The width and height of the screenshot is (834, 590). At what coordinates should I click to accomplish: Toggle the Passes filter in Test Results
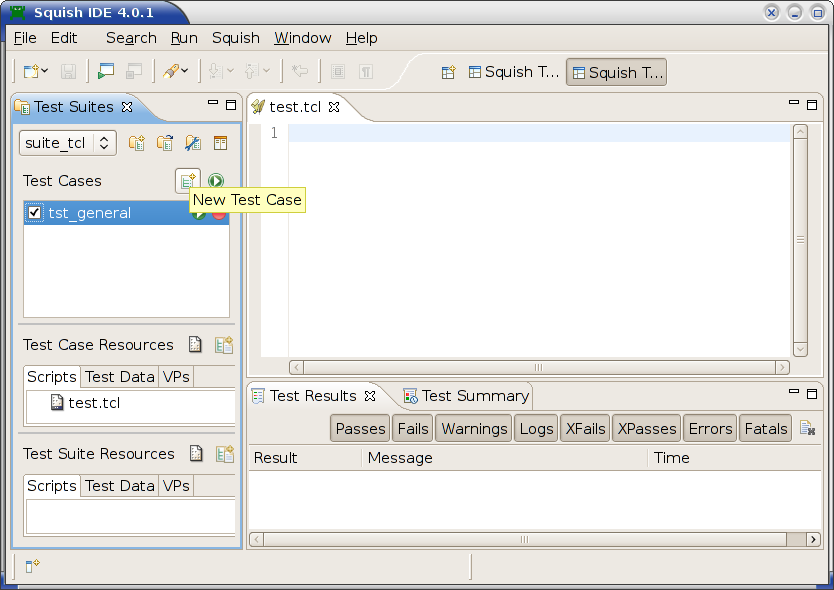(x=359, y=428)
